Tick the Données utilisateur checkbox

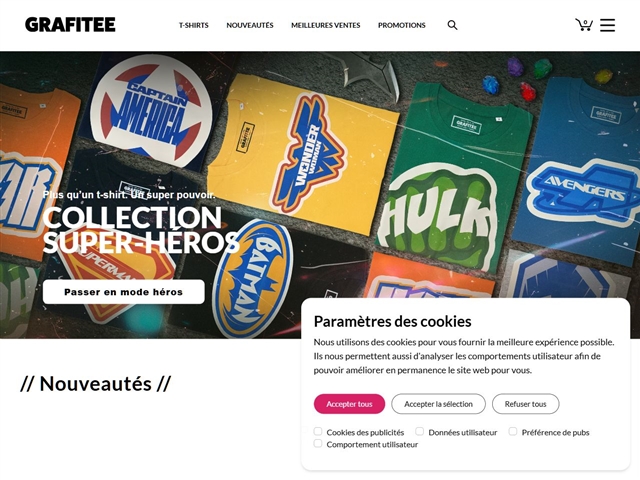tap(420, 431)
